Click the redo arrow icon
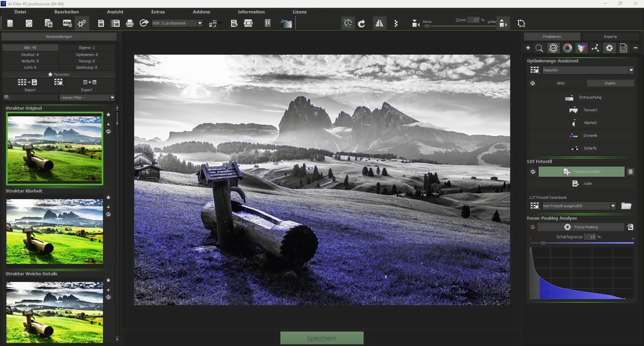 point(362,23)
